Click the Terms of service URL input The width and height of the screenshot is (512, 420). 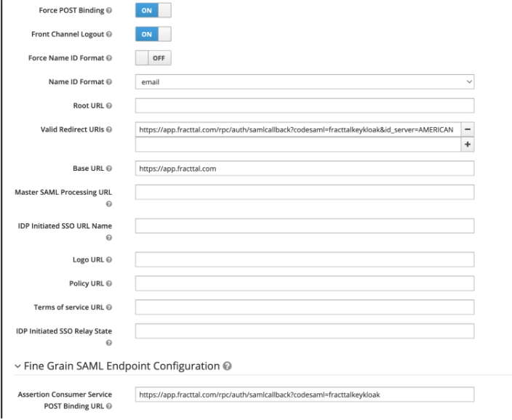tap(305, 307)
